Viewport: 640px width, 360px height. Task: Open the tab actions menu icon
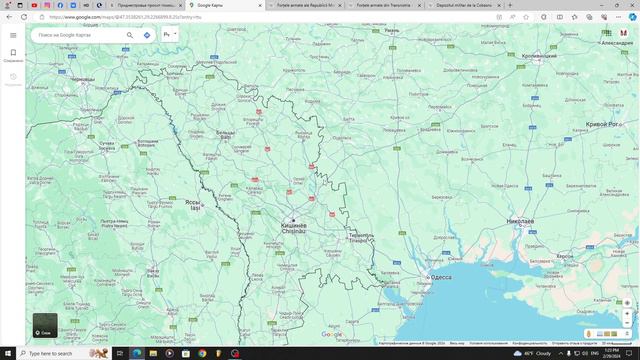20,5
